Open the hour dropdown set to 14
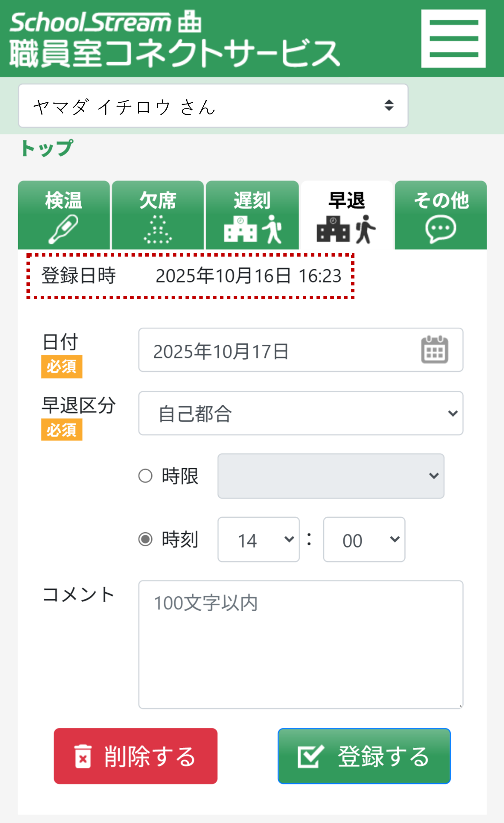 coord(259,539)
